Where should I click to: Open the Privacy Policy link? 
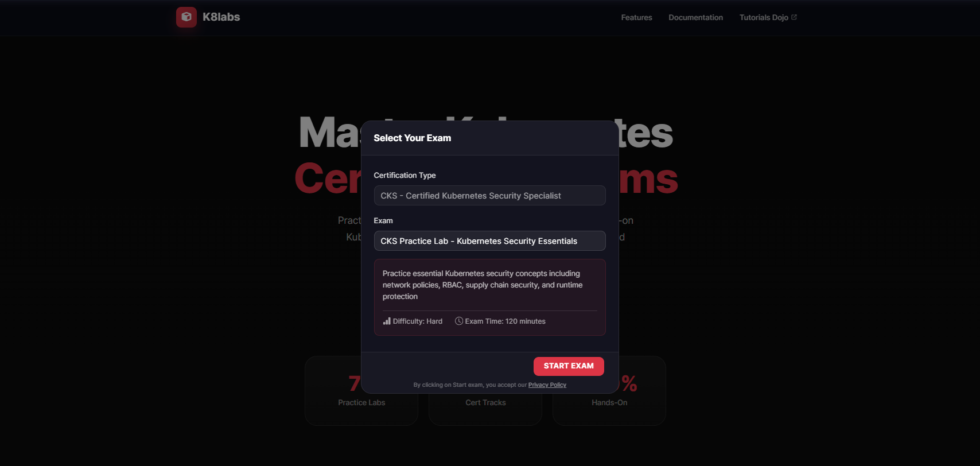pos(547,385)
